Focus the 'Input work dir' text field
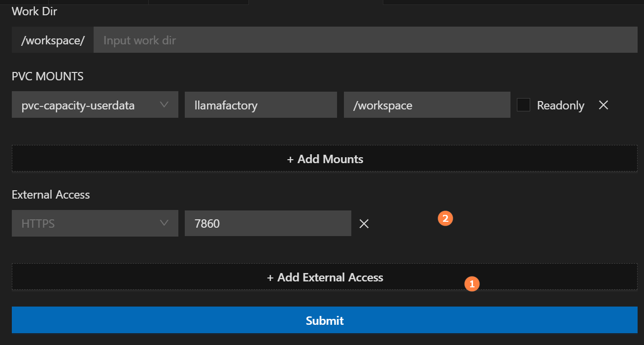 tap(365, 40)
